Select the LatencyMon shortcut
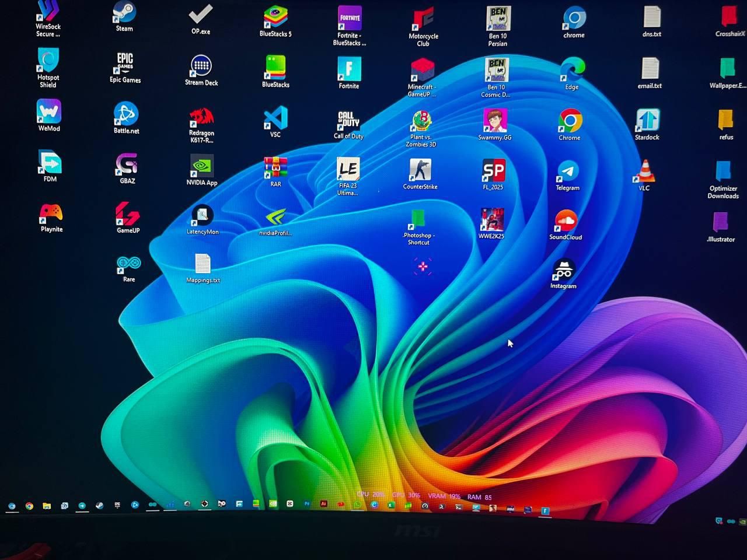Viewport: 747px width, 560px height. 203,220
